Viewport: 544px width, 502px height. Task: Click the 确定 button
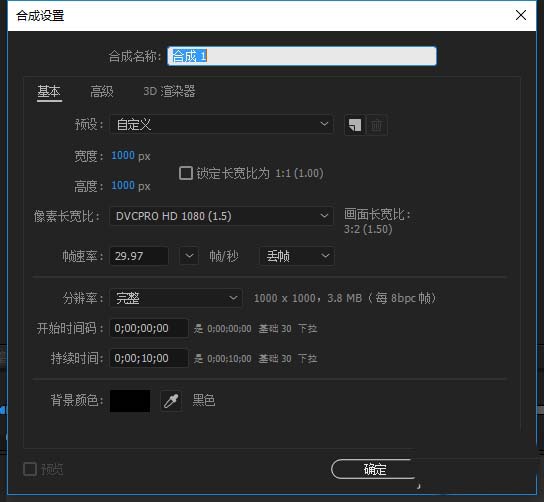coord(373,469)
